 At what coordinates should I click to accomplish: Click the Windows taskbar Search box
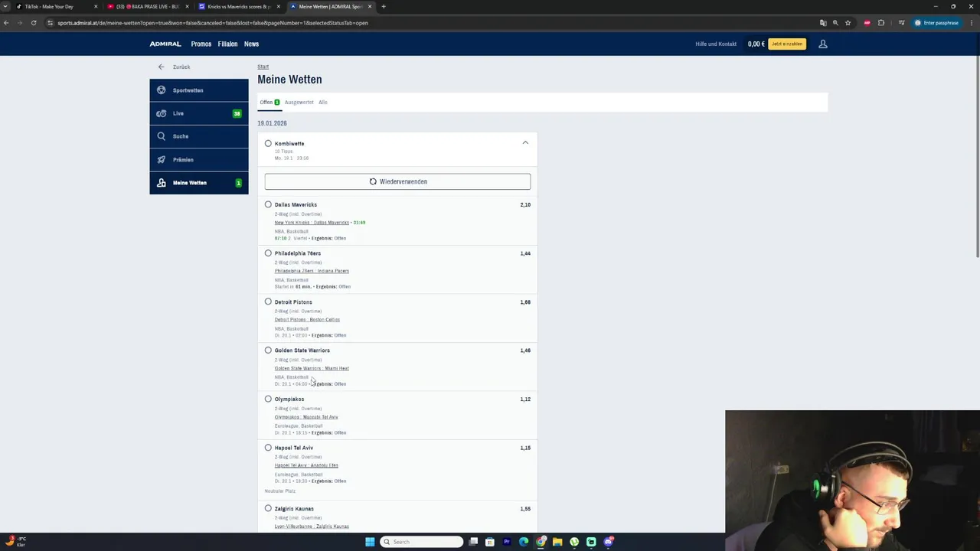(x=422, y=542)
